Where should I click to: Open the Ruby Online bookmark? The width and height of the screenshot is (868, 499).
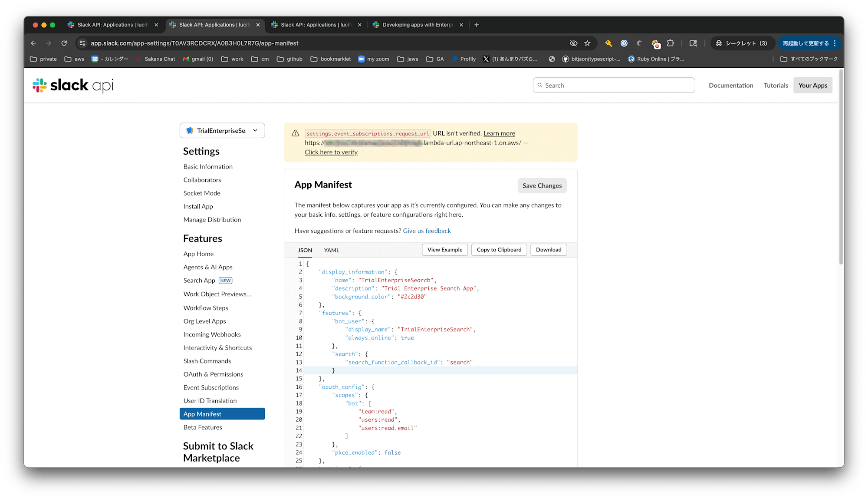[656, 59]
